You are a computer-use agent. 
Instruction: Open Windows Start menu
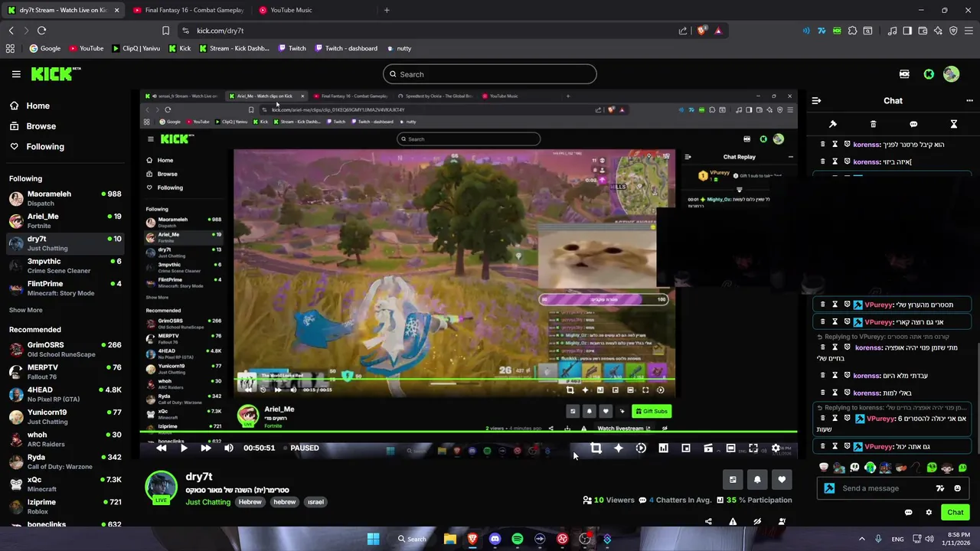(x=373, y=539)
